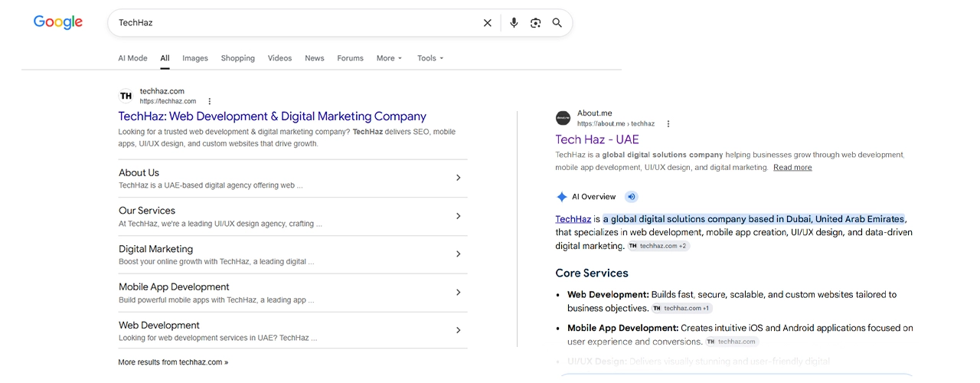Image resolution: width=980 pixels, height=383 pixels.
Task: Click the techhaz.com +2 source chip
Action: [x=658, y=246]
